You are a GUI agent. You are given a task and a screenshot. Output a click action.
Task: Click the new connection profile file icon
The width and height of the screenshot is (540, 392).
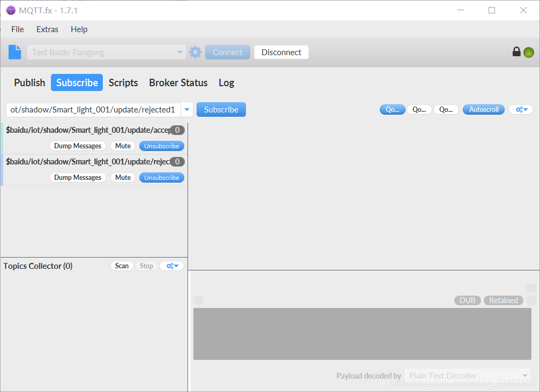[x=15, y=52]
